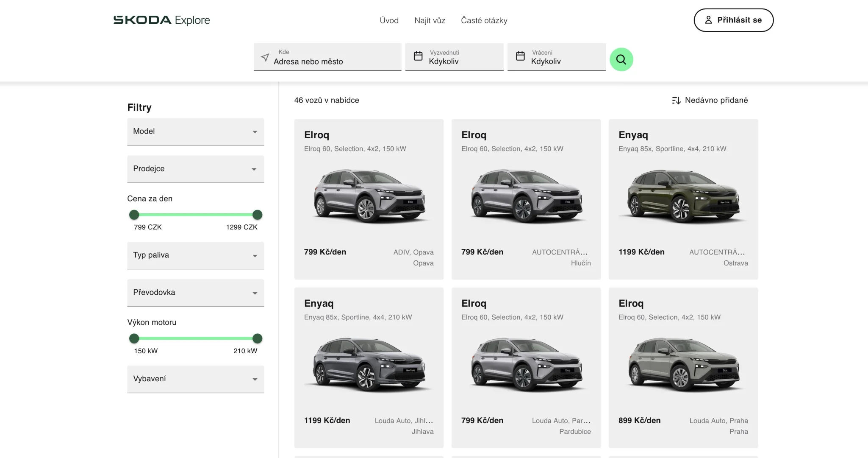This screenshot has width=868, height=458.
Task: Click the maximum engine power handle at 210 kW
Action: pos(257,338)
